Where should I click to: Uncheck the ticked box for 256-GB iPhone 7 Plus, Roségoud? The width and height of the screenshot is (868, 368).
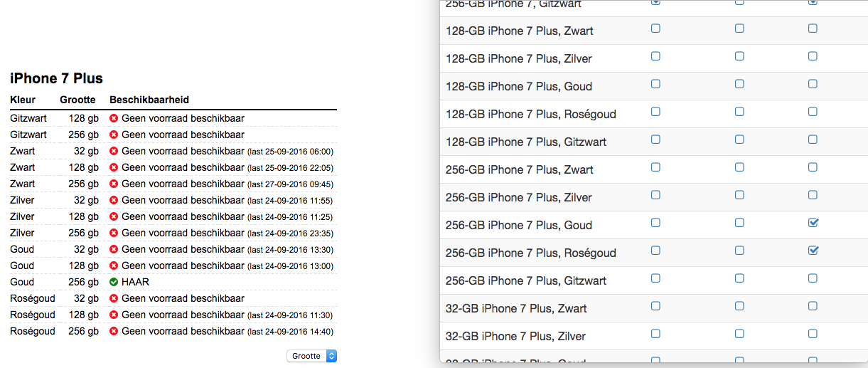coord(813,251)
